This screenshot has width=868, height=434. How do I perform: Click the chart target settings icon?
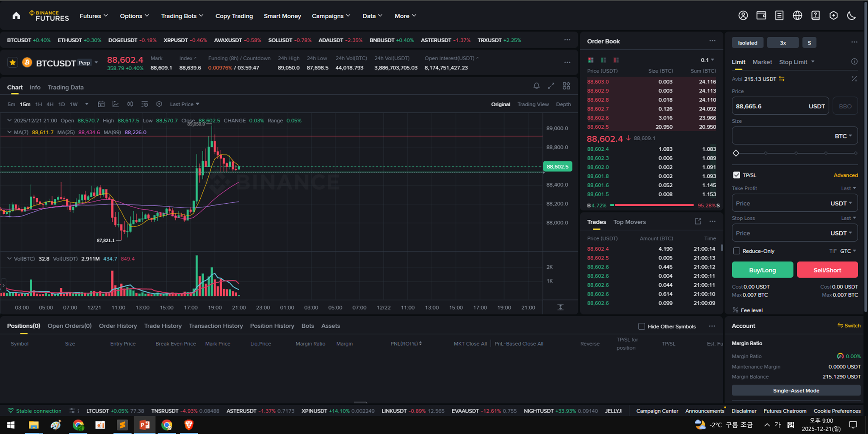[159, 104]
